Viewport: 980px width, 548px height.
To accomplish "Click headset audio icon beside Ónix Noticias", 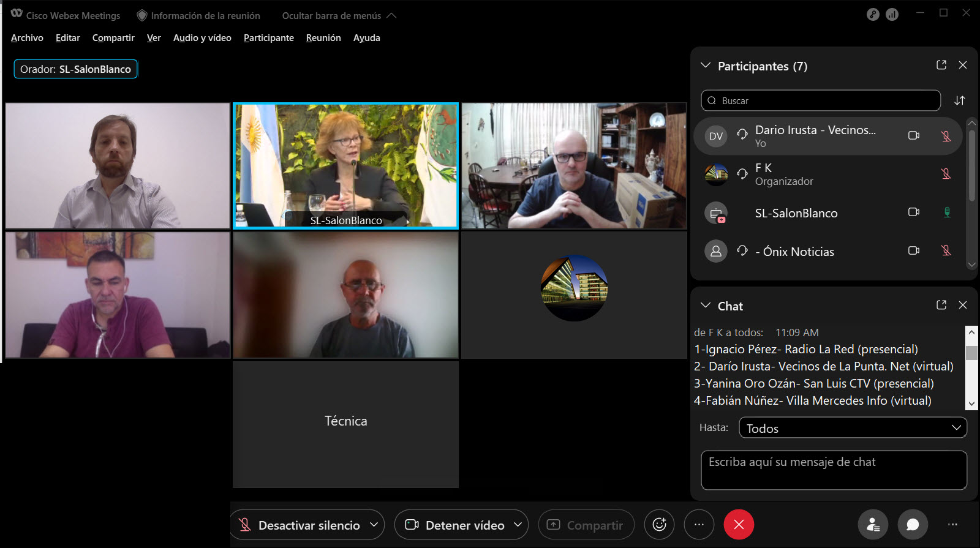I will 742,250.
